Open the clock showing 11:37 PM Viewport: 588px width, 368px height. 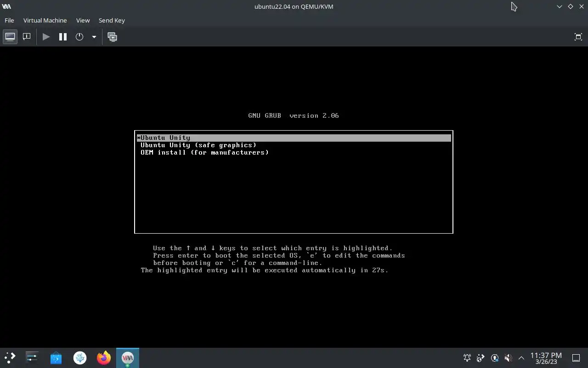point(546,358)
